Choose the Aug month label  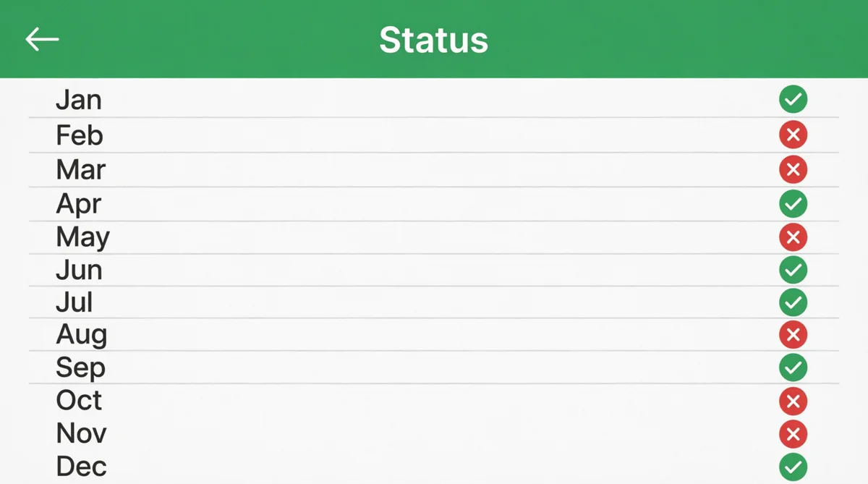coord(82,336)
